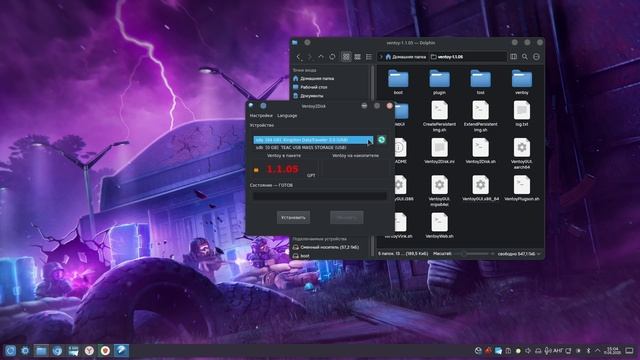This screenshot has height=360, width=640.
Task: Launch Yandex browser from taskbar
Action: pyautogui.click(x=89, y=351)
